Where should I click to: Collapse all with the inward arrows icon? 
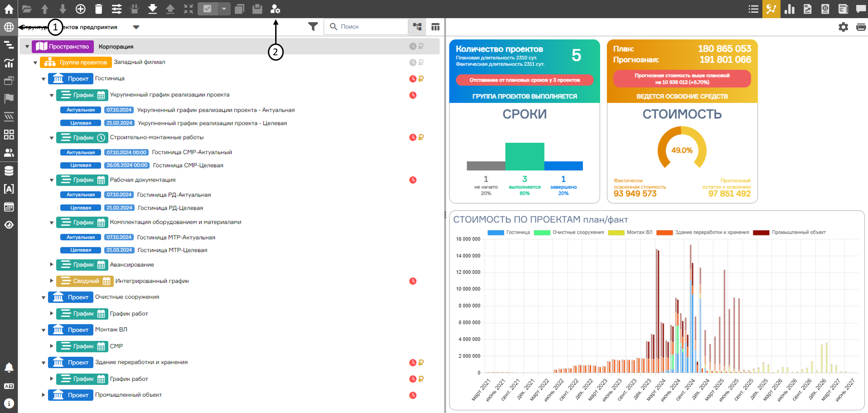[x=188, y=9]
